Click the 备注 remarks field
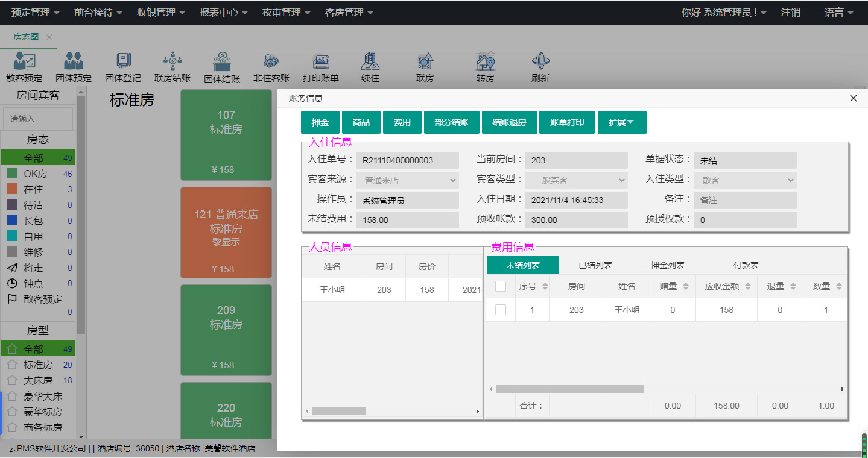This screenshot has width=868, height=458. click(745, 200)
